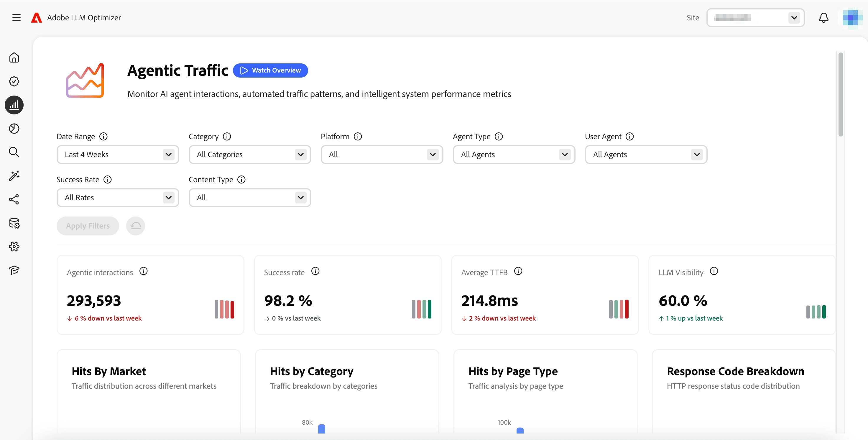Click the Average TTFB sparkline bars
This screenshot has width=868, height=440.
[619, 309]
